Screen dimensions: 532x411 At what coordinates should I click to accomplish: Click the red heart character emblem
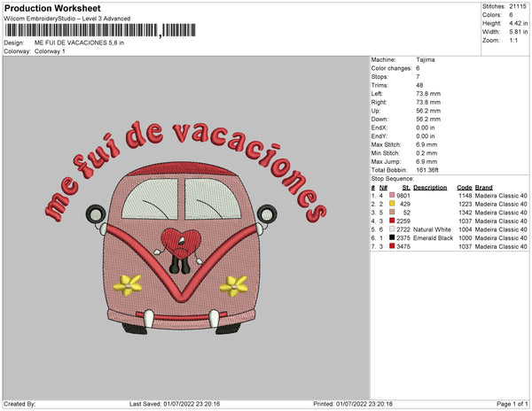coord(183,243)
